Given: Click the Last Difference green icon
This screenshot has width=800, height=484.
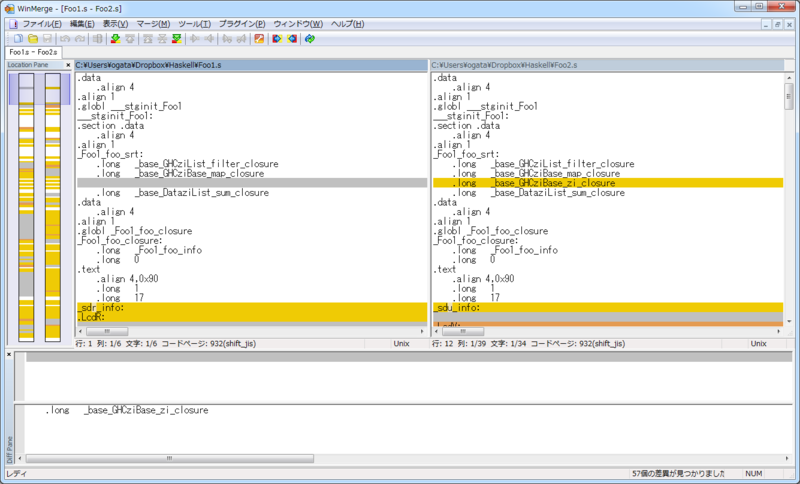Looking at the screenshot, I should click(x=177, y=39).
